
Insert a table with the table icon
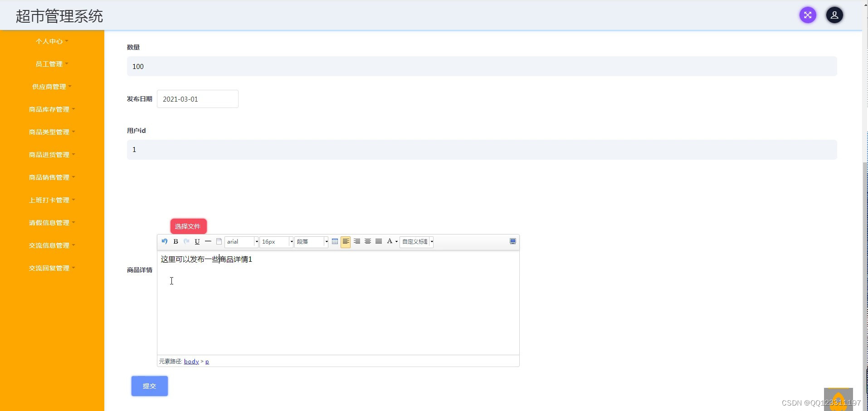[x=335, y=241]
